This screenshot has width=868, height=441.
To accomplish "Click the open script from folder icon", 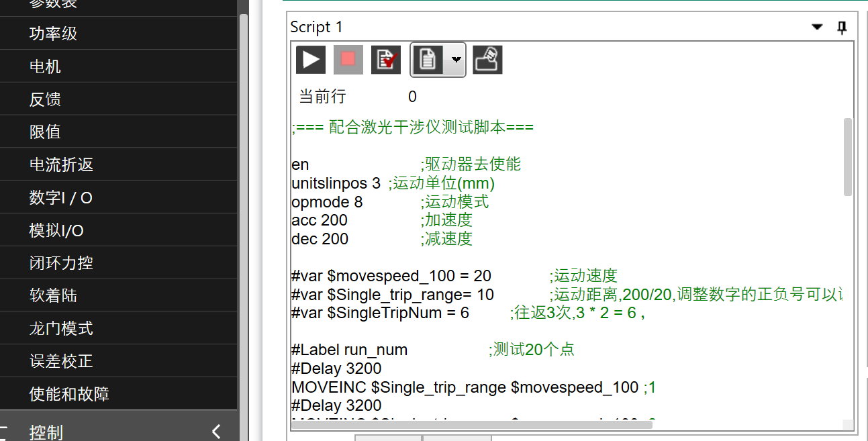I will pyautogui.click(x=487, y=60).
